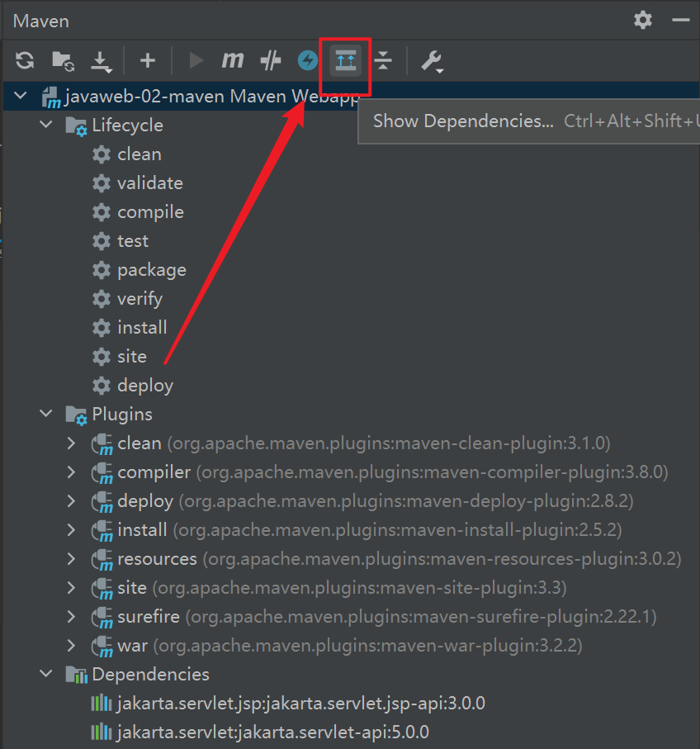The image size is (700, 749).
Task: Open Maven panel gear options
Action: point(643,20)
